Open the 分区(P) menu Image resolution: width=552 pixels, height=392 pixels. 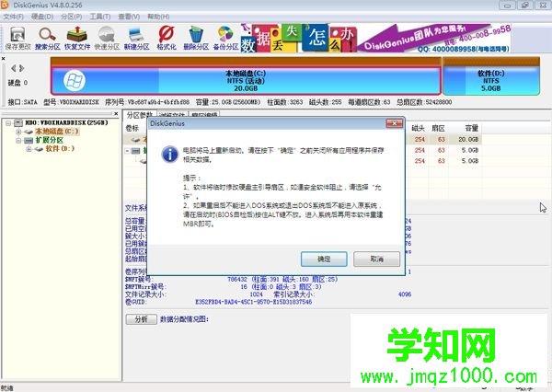click(x=72, y=17)
